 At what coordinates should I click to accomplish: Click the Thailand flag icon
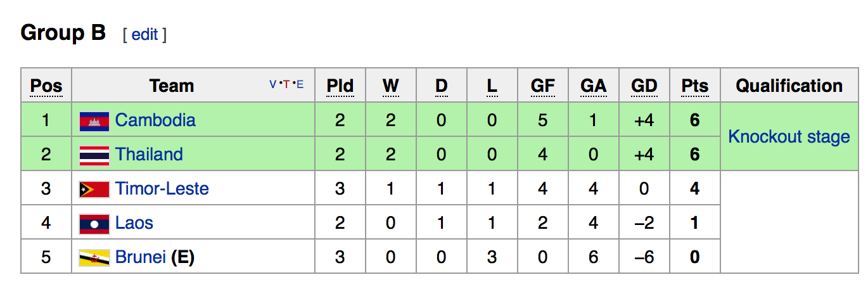tap(94, 155)
